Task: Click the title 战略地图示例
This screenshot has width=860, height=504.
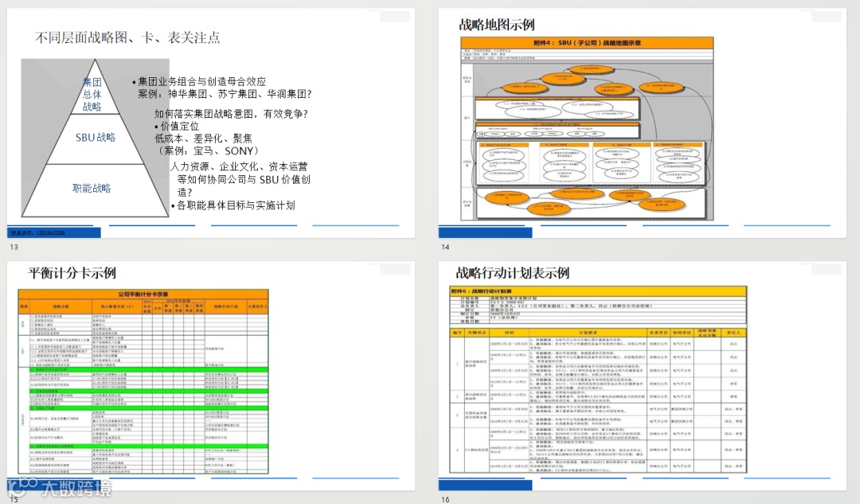Action: point(497,25)
